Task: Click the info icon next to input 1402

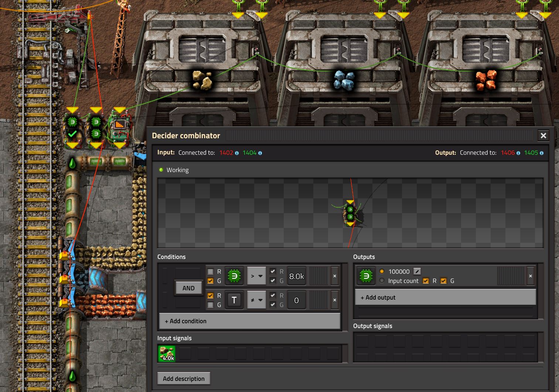Action: (237, 153)
